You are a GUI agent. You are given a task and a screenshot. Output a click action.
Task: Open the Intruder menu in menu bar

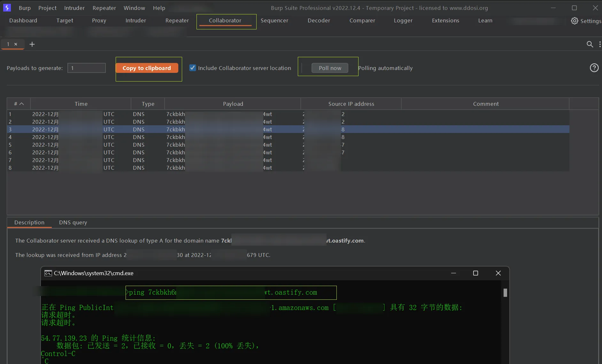[x=74, y=8]
